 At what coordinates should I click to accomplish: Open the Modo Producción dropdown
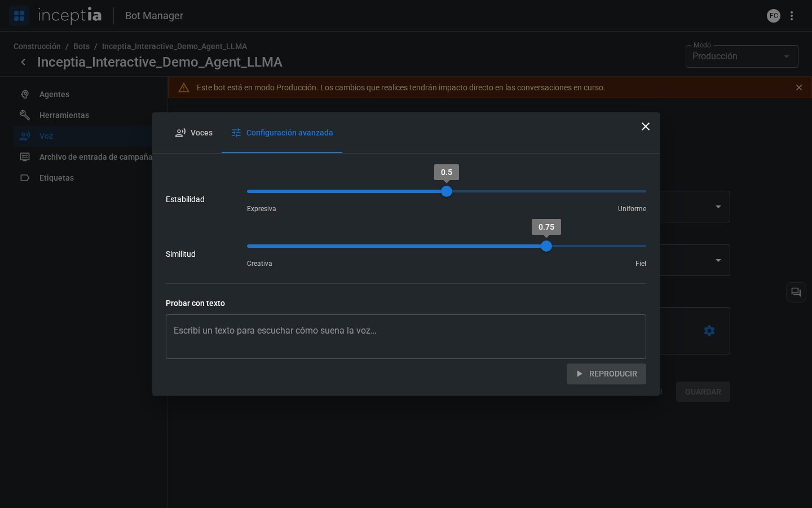pyautogui.click(x=742, y=56)
